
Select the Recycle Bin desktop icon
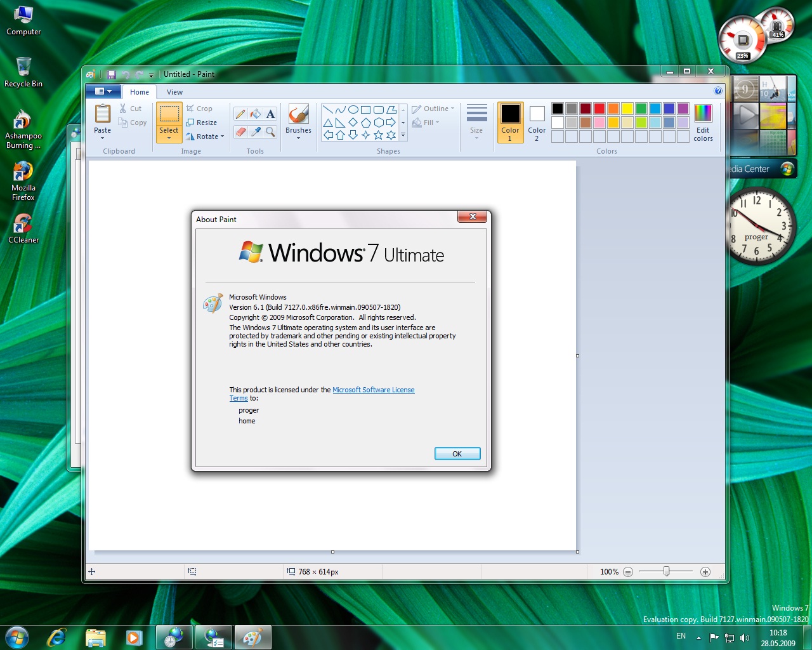(x=23, y=72)
